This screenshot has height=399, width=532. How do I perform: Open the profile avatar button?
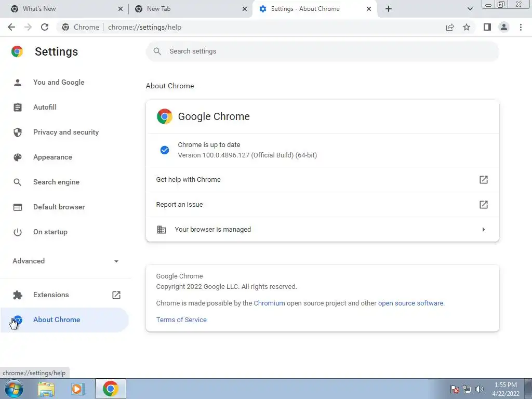click(504, 27)
